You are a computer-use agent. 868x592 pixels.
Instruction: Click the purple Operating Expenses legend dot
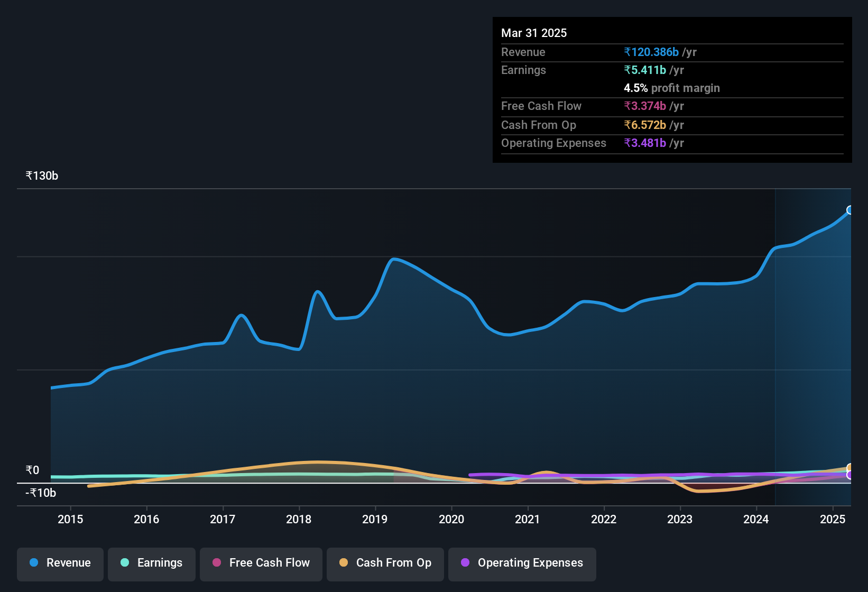pos(465,563)
